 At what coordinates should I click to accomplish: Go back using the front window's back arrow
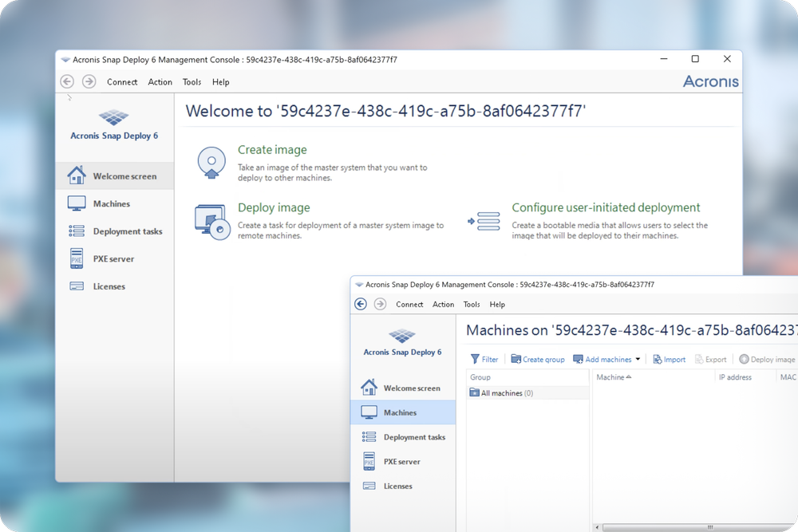361,304
